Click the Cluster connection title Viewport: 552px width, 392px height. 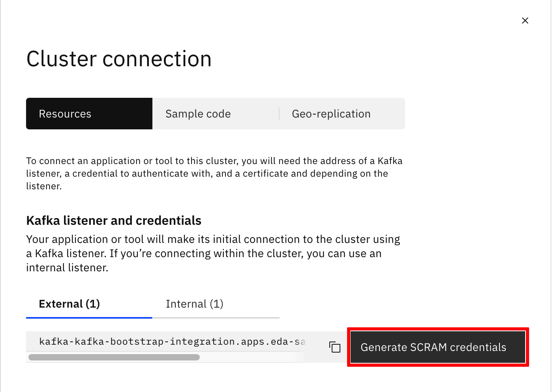click(x=119, y=59)
